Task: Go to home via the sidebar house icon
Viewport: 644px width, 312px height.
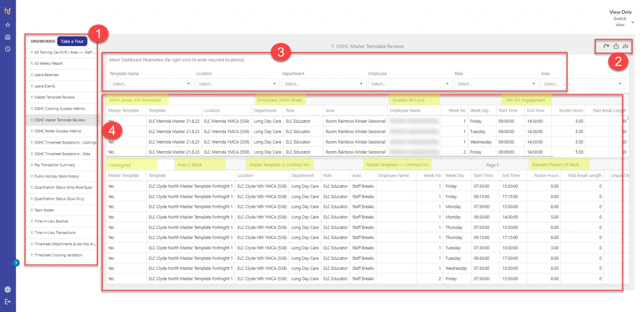Action: (x=8, y=37)
